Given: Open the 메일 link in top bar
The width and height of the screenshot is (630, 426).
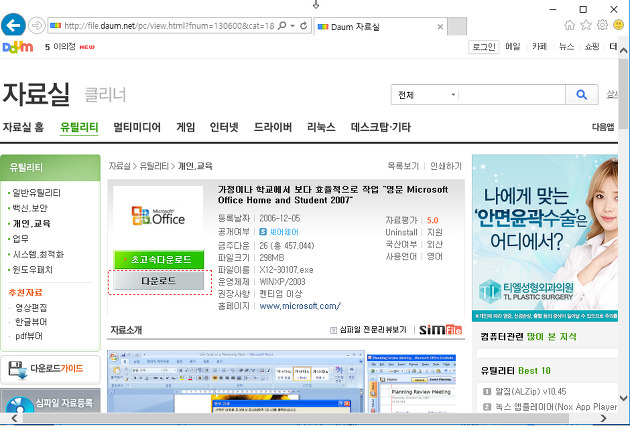Looking at the screenshot, I should pos(513,47).
